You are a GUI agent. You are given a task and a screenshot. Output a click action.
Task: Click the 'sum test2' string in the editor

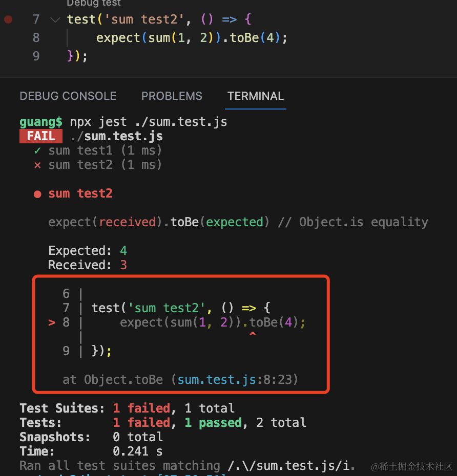click(140, 19)
